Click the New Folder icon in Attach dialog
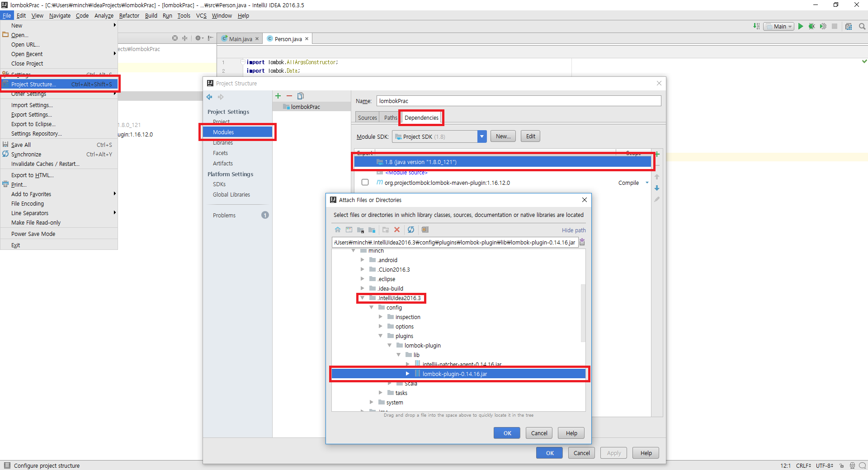868x470 pixels. click(386, 230)
